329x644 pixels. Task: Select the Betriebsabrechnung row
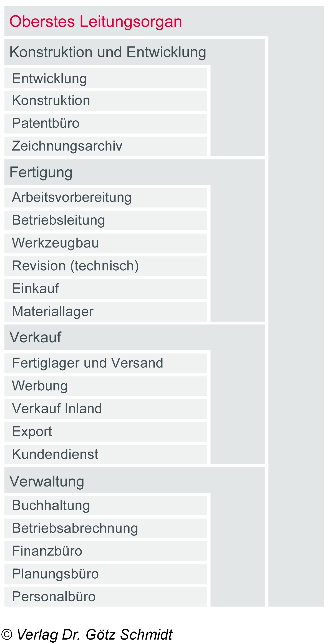point(75,528)
